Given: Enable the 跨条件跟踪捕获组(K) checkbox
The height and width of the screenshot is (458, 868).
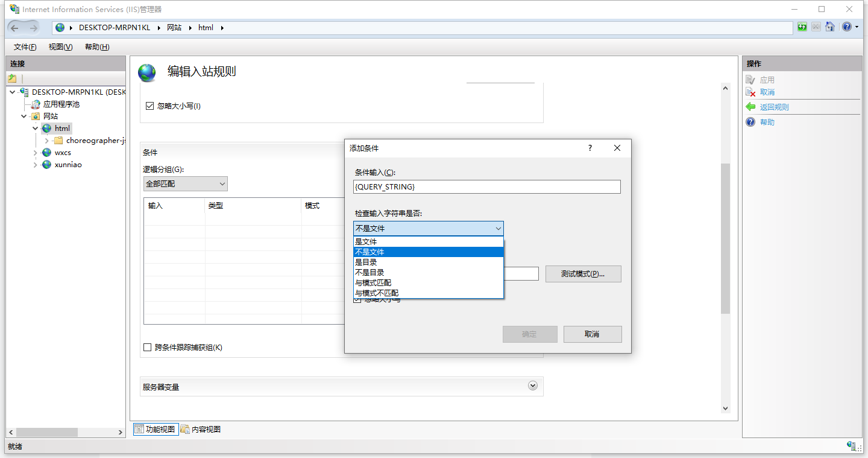Looking at the screenshot, I should point(148,347).
